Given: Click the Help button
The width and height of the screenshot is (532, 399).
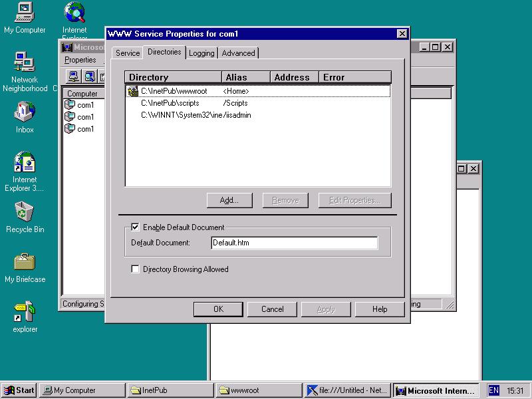Looking at the screenshot, I should [x=380, y=309].
